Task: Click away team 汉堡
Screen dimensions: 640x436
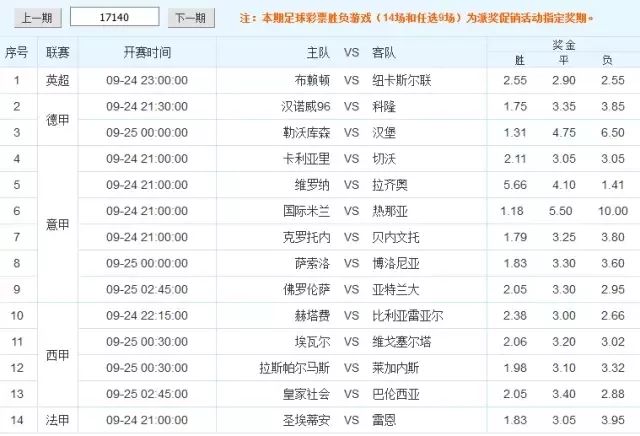Action: [x=384, y=133]
